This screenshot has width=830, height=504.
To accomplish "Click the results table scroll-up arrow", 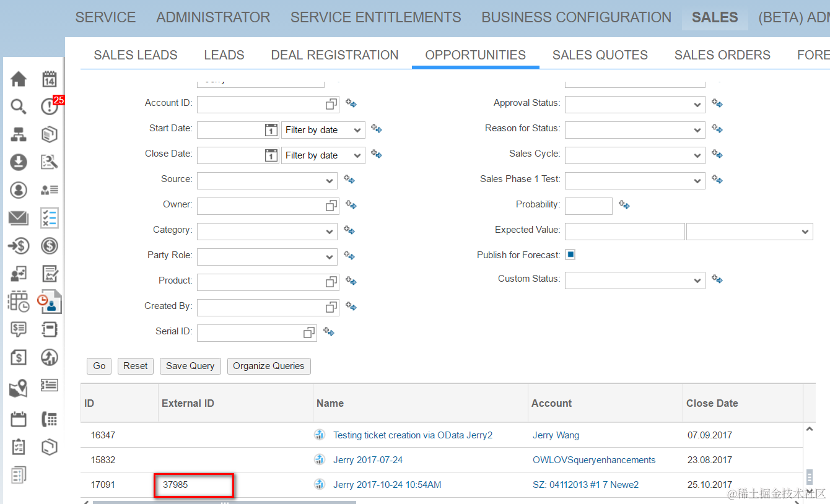I will point(809,428).
